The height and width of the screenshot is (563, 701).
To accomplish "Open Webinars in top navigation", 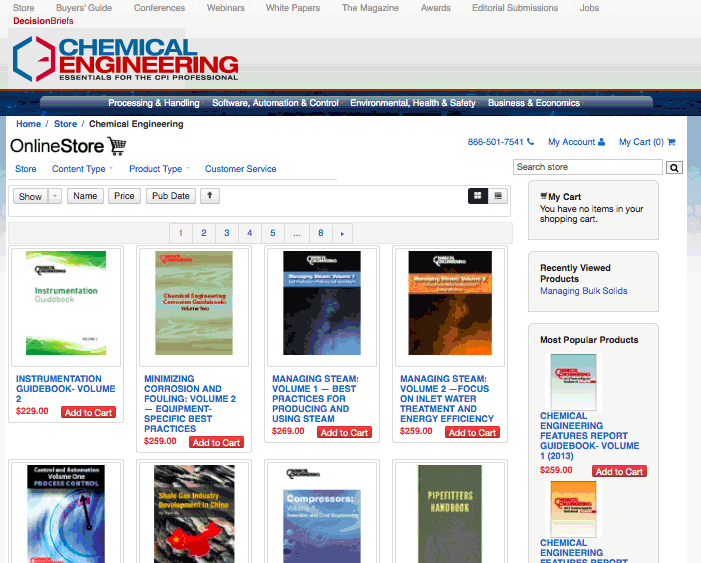I will click(x=226, y=8).
